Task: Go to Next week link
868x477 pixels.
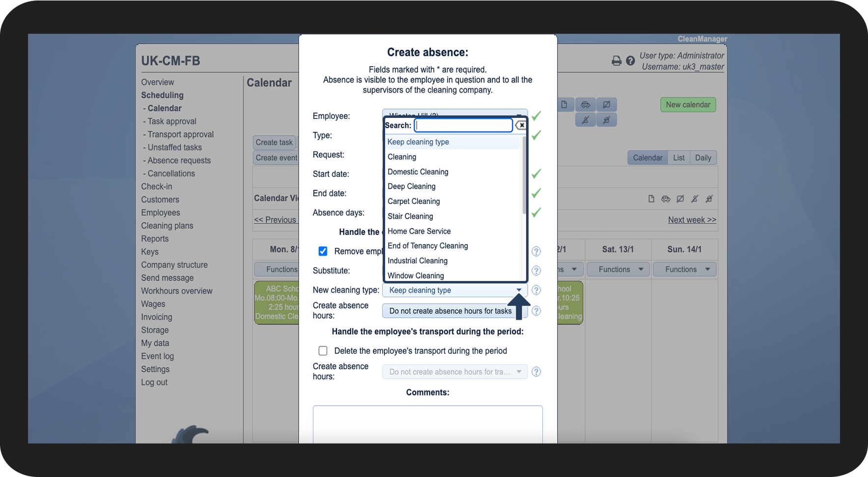Action: click(x=692, y=220)
